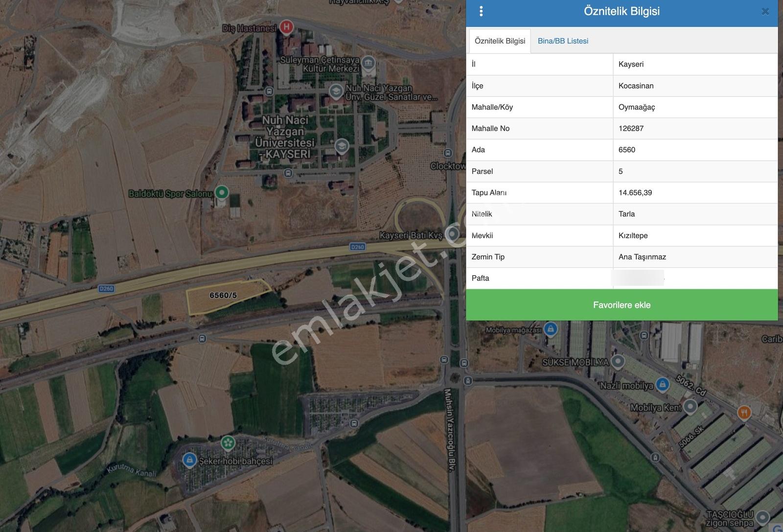Click the 6560/5 parcel label on map
The image size is (783, 532).
tap(223, 295)
